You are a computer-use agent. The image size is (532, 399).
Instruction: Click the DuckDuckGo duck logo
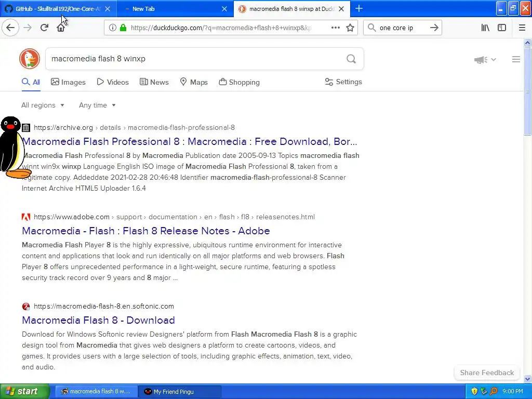click(x=30, y=59)
